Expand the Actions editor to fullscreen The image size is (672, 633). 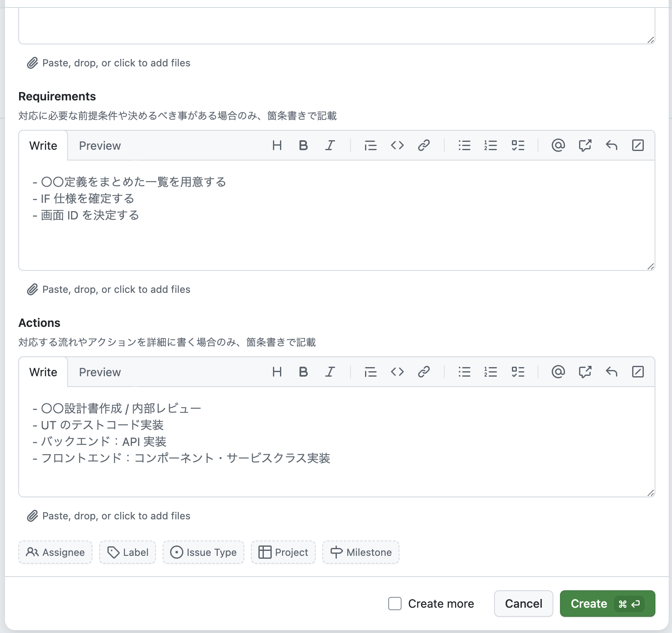(638, 372)
